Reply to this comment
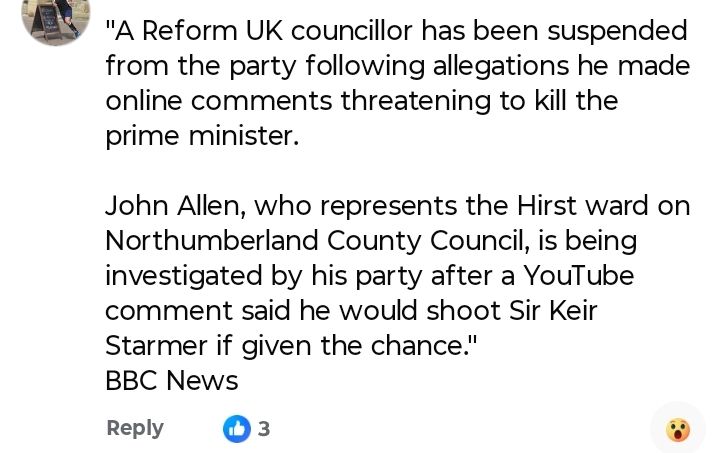720x453 pixels. pyautogui.click(x=135, y=429)
